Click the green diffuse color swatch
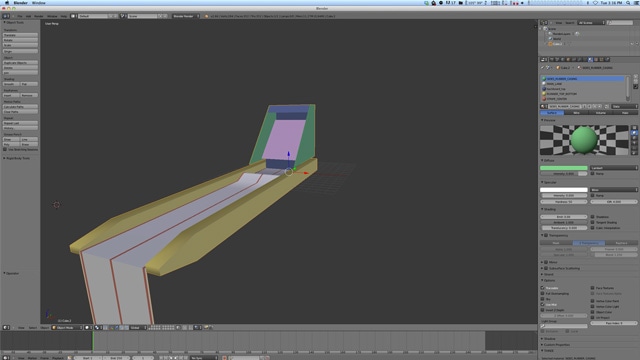640x360 pixels. (x=564, y=168)
